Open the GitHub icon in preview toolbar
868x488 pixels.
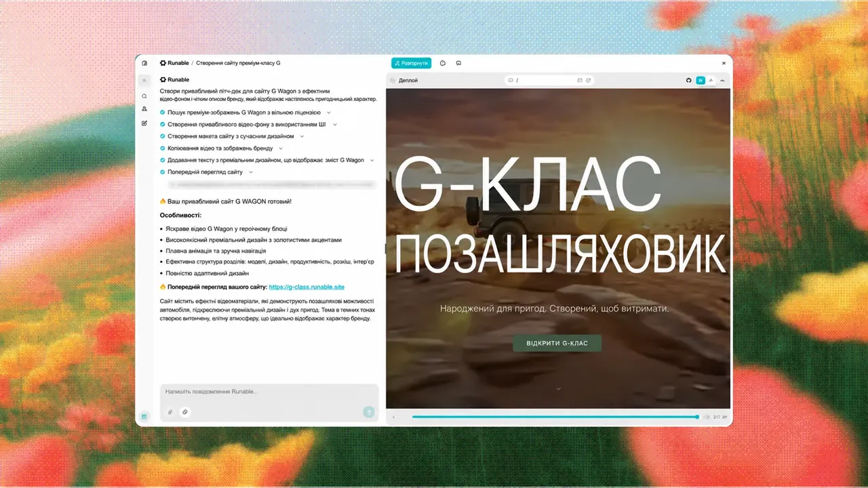pos(689,80)
